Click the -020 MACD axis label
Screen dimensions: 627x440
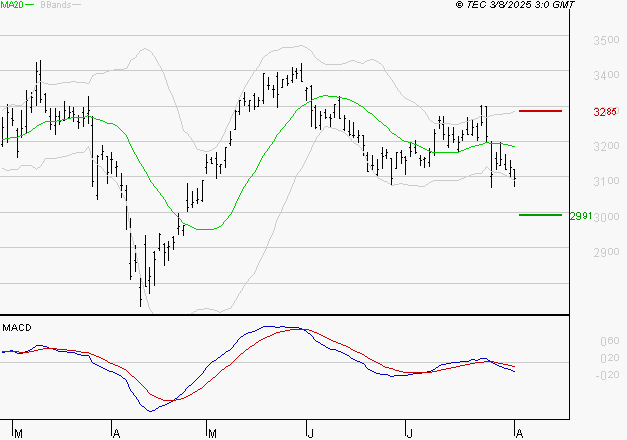coord(607,375)
